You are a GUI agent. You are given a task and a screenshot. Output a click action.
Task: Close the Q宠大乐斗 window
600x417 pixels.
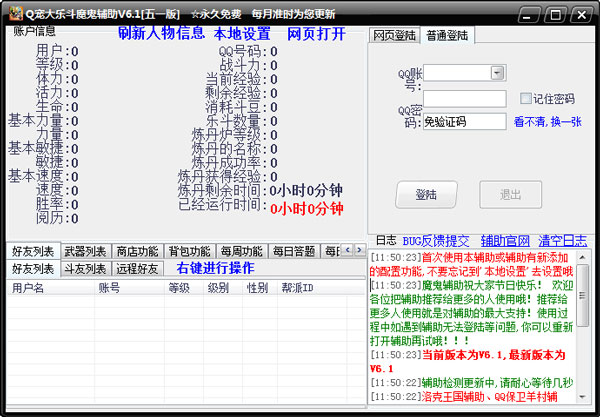tap(581, 15)
